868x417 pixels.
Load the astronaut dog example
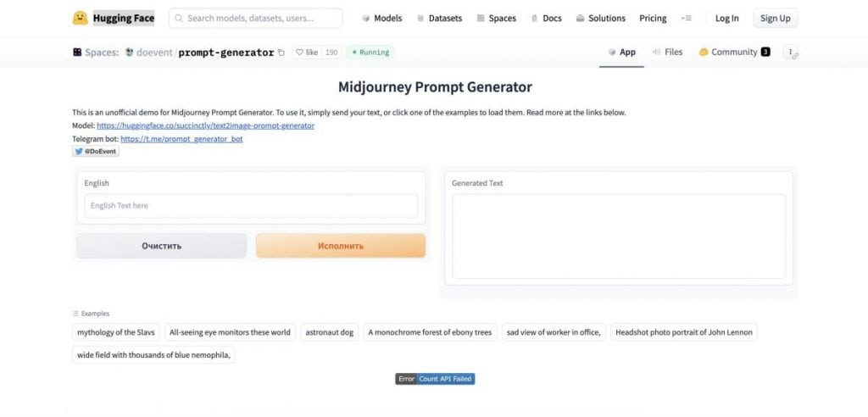pos(330,332)
